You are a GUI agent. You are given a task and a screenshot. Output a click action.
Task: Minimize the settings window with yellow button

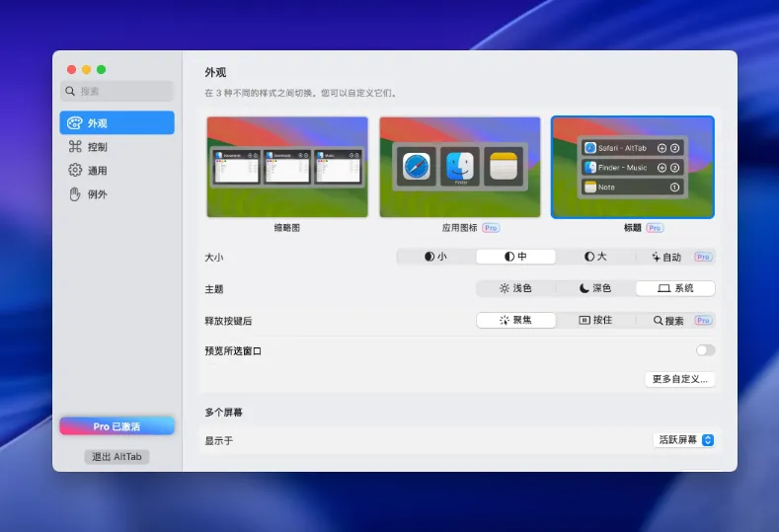click(87, 69)
